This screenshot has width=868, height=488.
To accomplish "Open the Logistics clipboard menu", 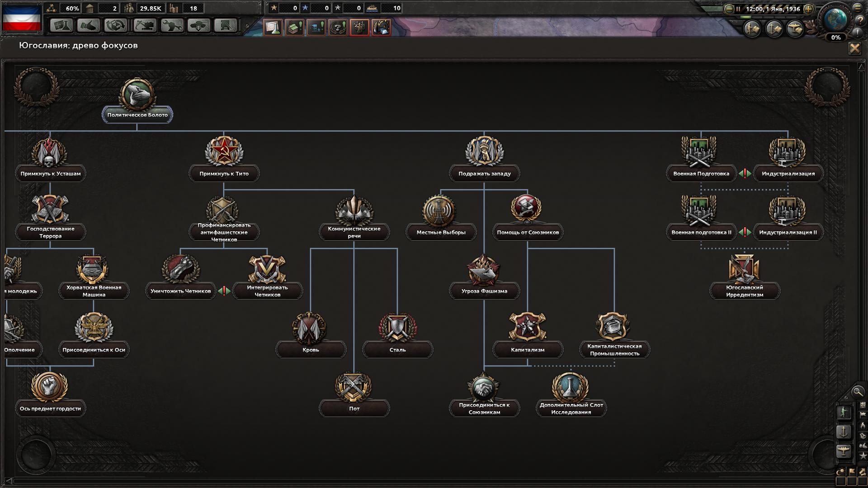I will point(226,25).
